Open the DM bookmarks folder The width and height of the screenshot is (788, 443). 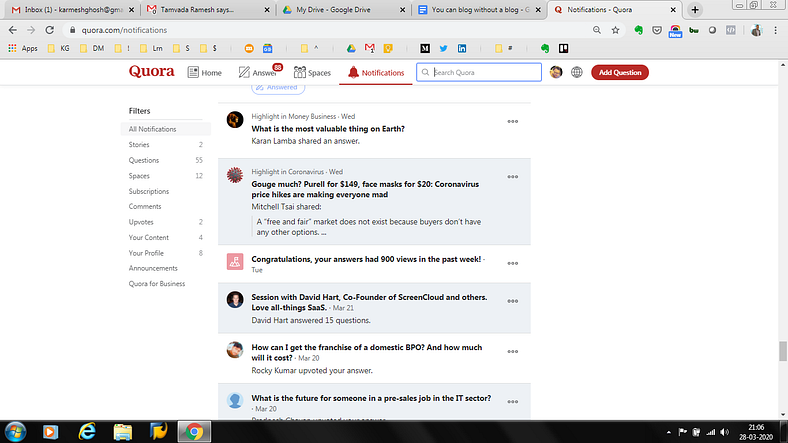92,48
